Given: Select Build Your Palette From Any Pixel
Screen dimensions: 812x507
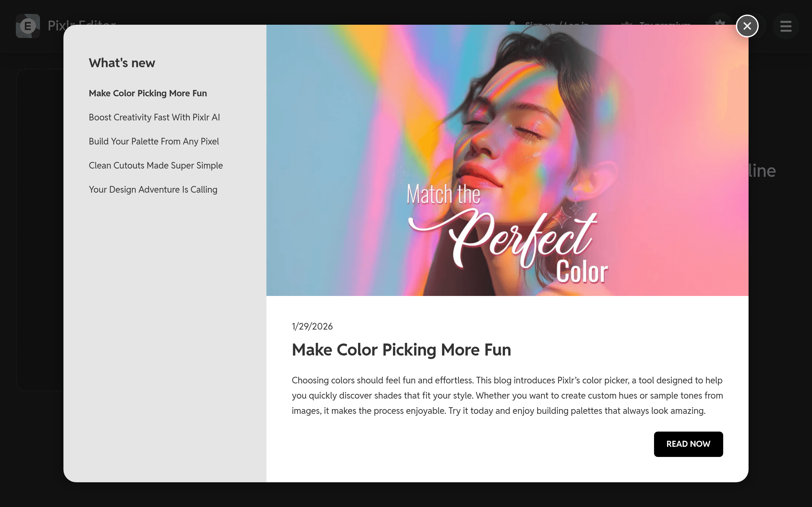Looking at the screenshot, I should click(x=154, y=142).
